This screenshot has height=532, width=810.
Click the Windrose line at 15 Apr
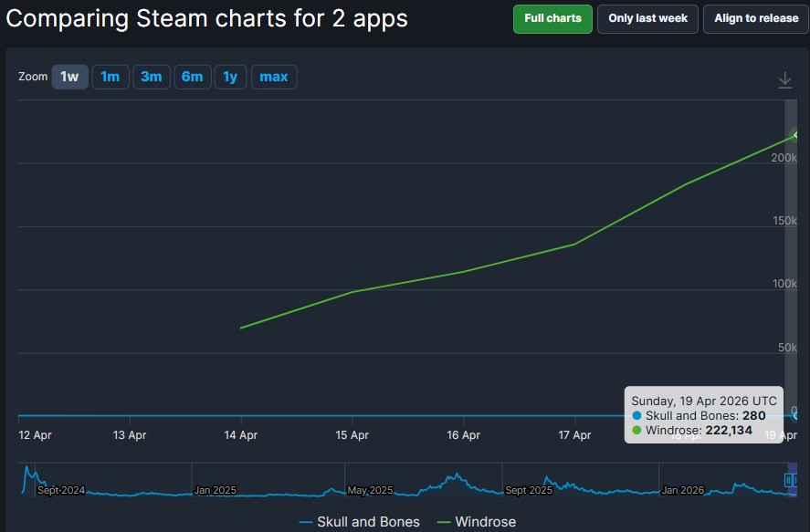click(x=352, y=292)
